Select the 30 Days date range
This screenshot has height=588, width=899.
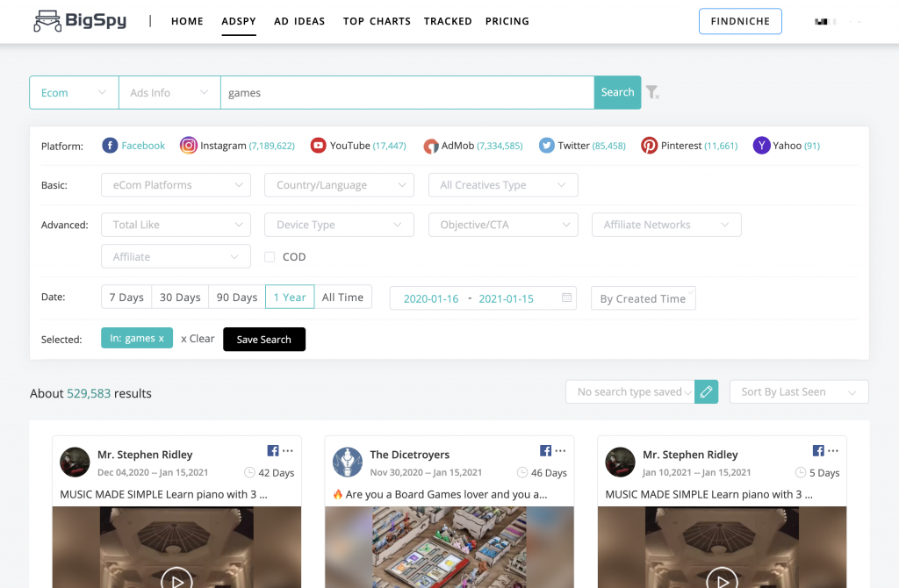click(180, 297)
